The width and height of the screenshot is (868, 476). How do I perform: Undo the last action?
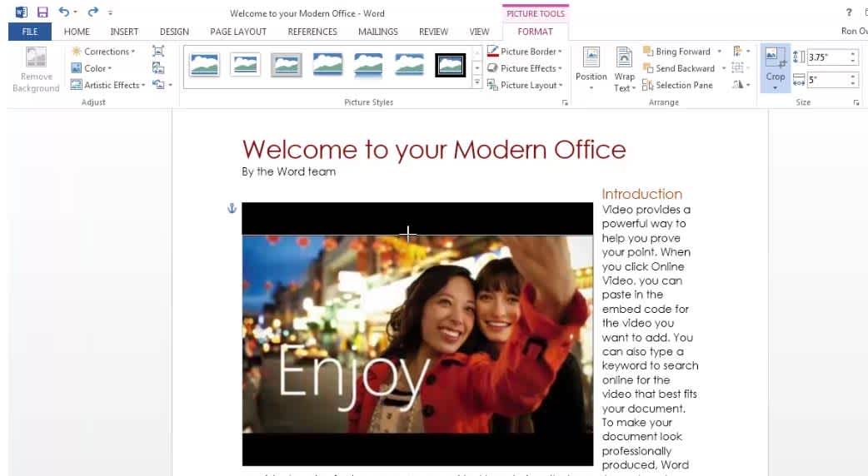[63, 12]
